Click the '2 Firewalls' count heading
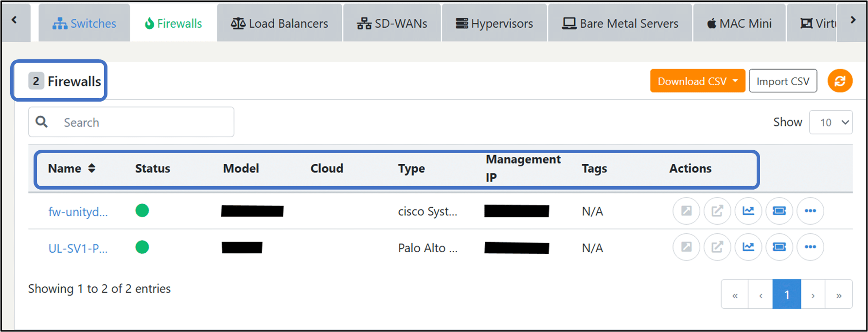Screen dimensions: 868x332 pos(65,81)
